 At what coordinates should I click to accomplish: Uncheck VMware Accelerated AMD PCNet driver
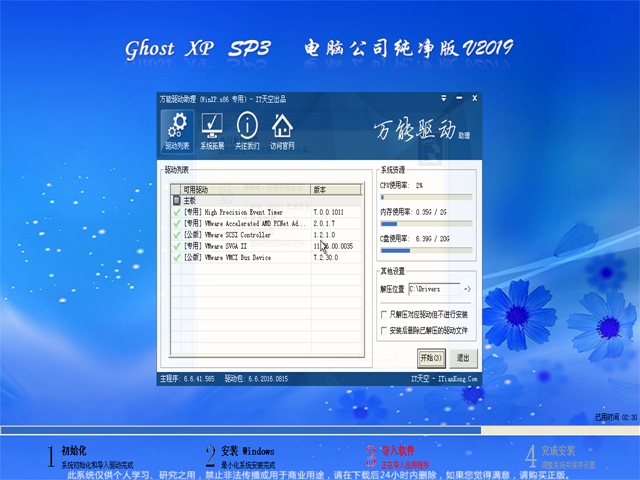(177, 224)
